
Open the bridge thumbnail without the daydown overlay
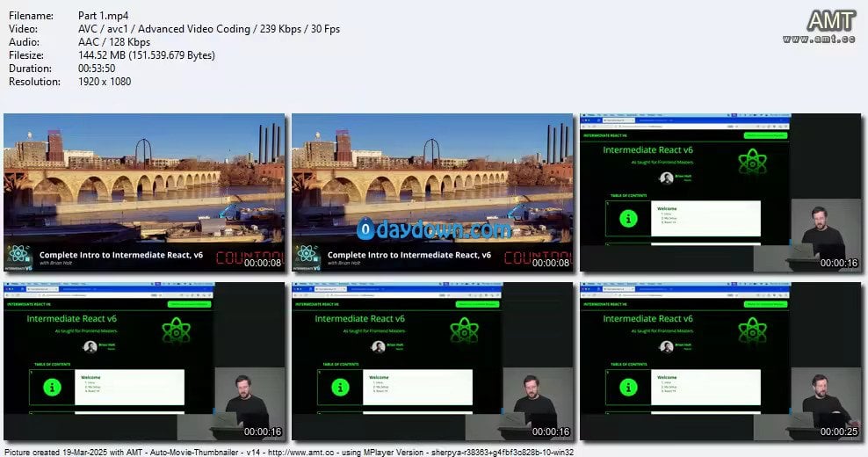[x=144, y=192]
